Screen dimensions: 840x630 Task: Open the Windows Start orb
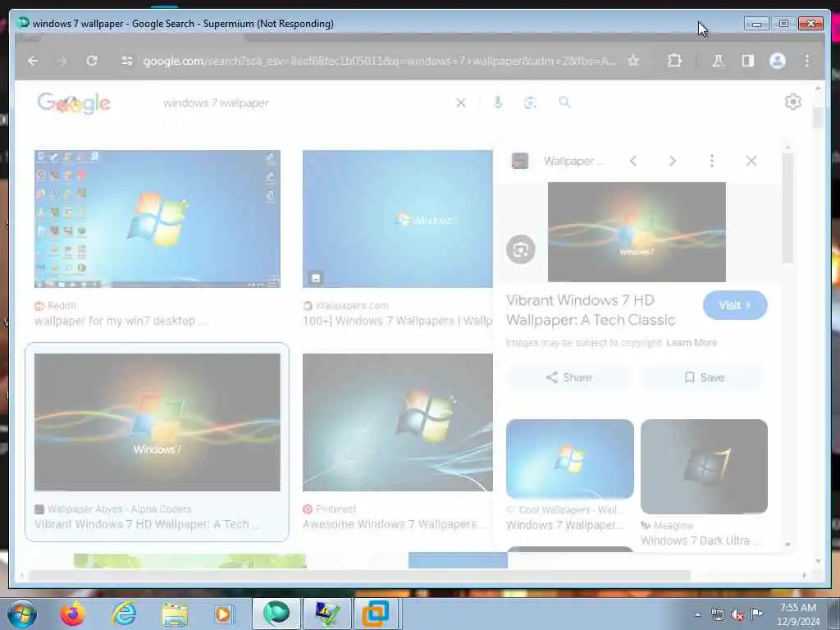tap(22, 614)
